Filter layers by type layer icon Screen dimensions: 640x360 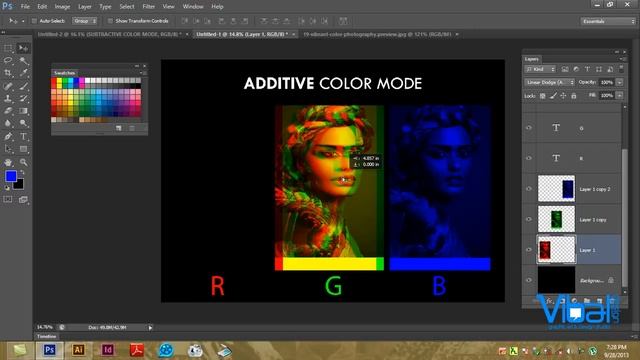coord(587,69)
